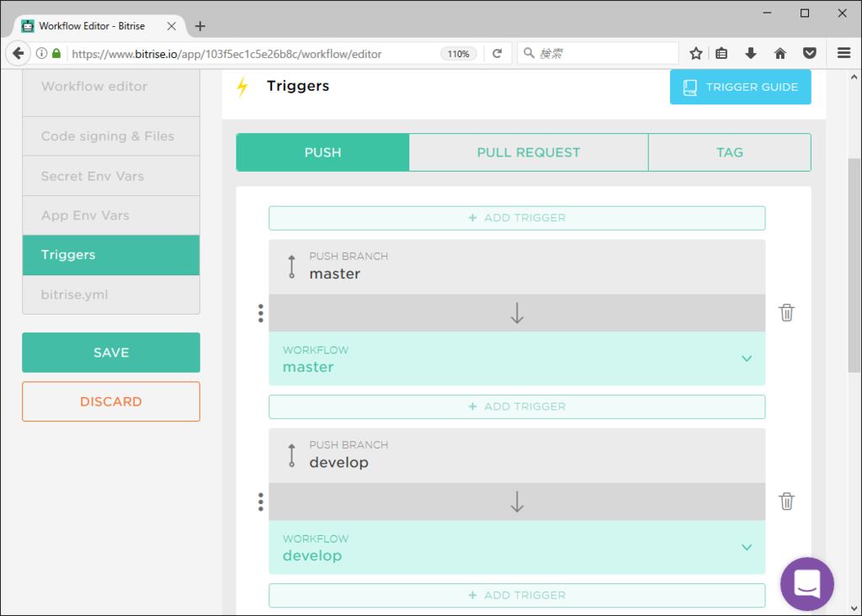Open bitrise.yml section
Image resolution: width=862 pixels, height=616 pixels.
click(x=111, y=295)
